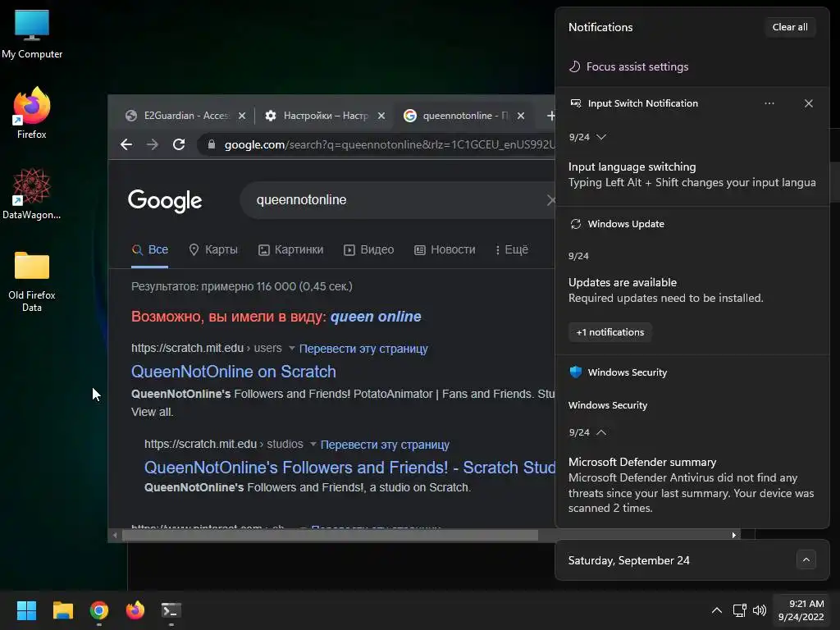The height and width of the screenshot is (630, 840).
Task: Open QueenNotOnline's Followers and Friends result
Action: 349,468
